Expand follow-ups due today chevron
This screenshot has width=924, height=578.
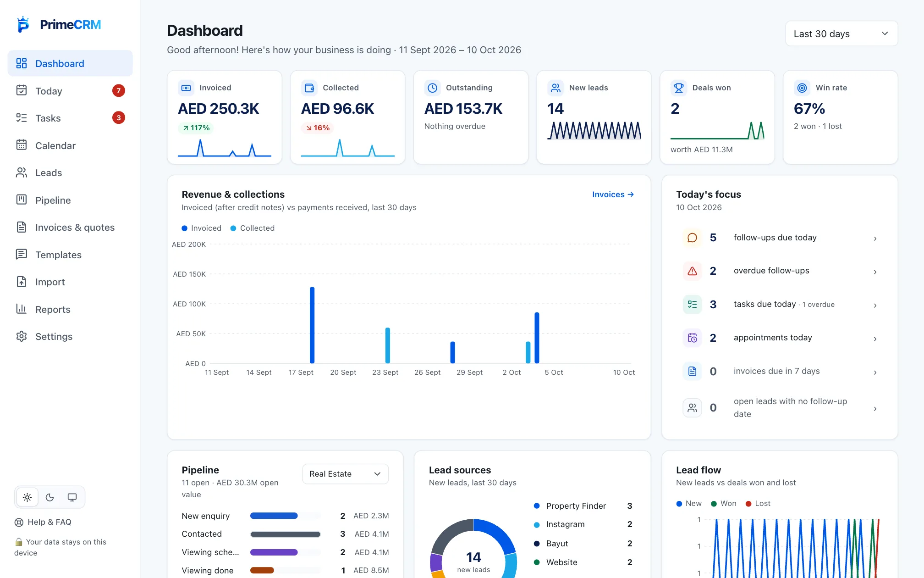point(875,239)
